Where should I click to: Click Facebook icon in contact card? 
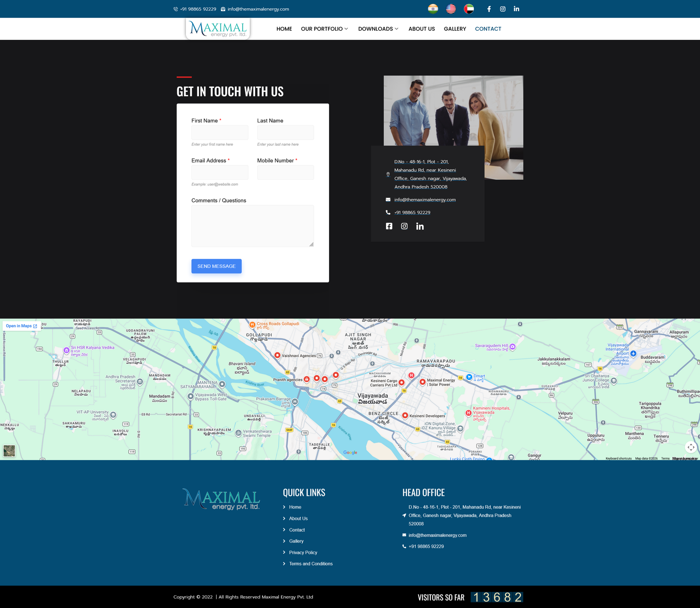click(x=389, y=226)
